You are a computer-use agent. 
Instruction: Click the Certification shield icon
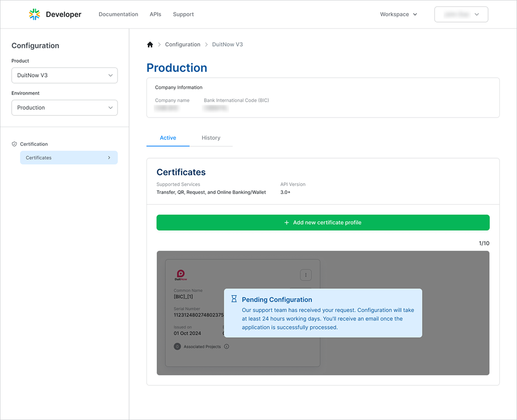(14, 144)
